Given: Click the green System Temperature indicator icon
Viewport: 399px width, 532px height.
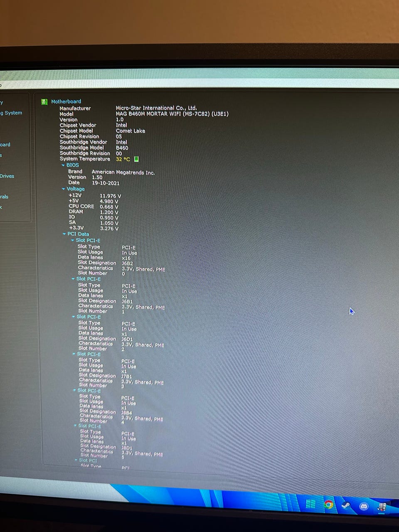Looking at the screenshot, I should tap(136, 159).
